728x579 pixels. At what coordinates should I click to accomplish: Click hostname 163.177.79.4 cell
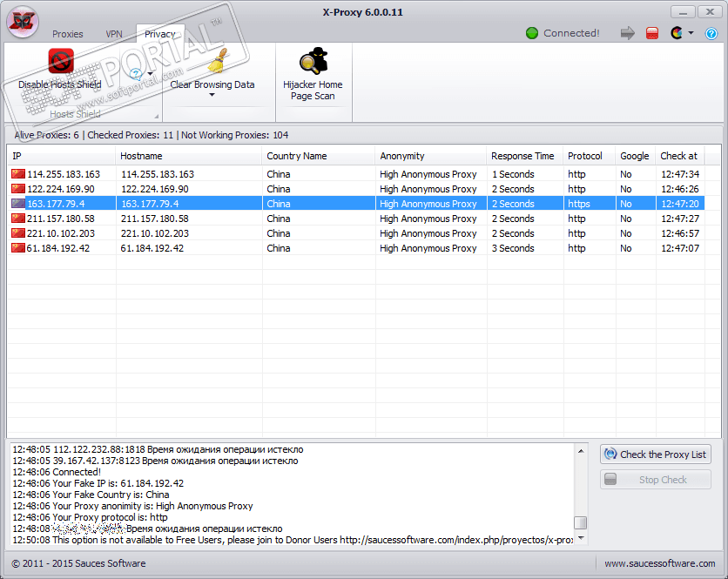point(189,204)
